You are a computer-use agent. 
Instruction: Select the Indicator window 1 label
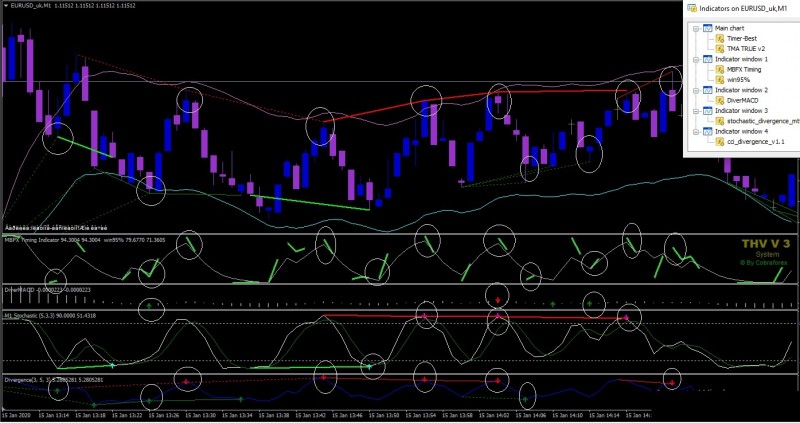(x=741, y=59)
